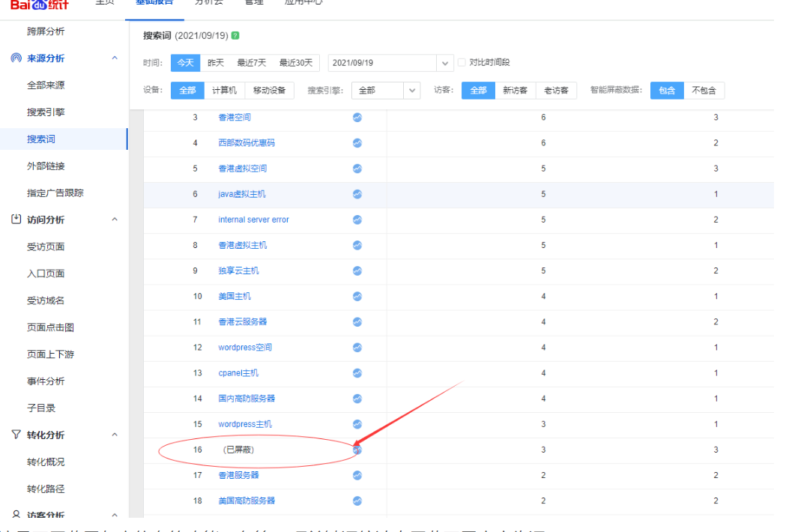Image resolution: width=786 pixels, height=532 pixels.
Task: Click trend icon next to cpanel主机
Action: (x=357, y=373)
